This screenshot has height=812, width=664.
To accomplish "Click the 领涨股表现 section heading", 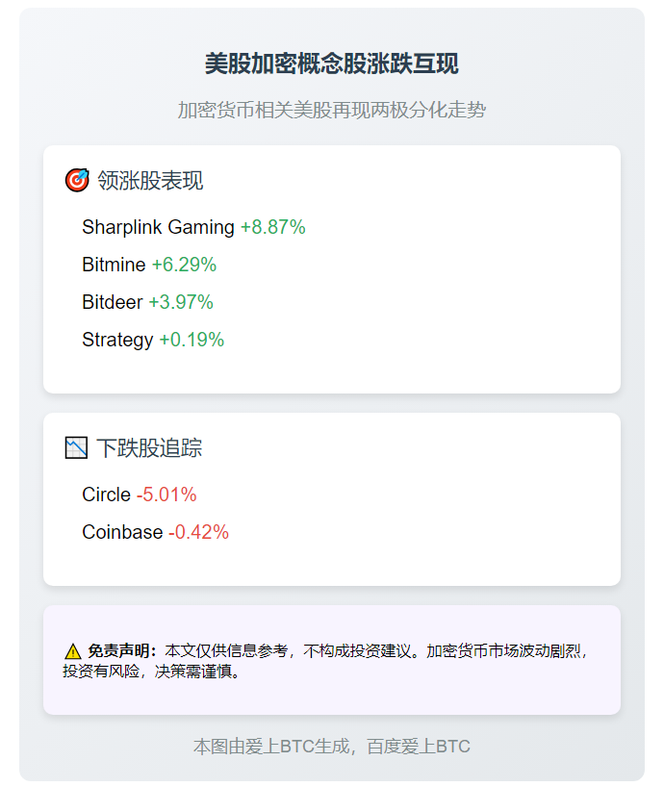I will click(x=150, y=181).
